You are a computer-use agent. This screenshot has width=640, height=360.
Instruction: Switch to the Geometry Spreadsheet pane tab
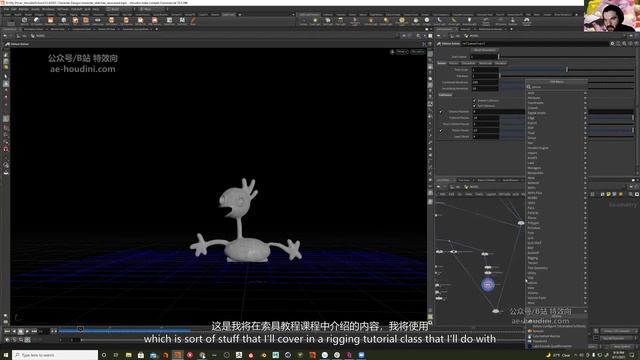coord(135,29)
